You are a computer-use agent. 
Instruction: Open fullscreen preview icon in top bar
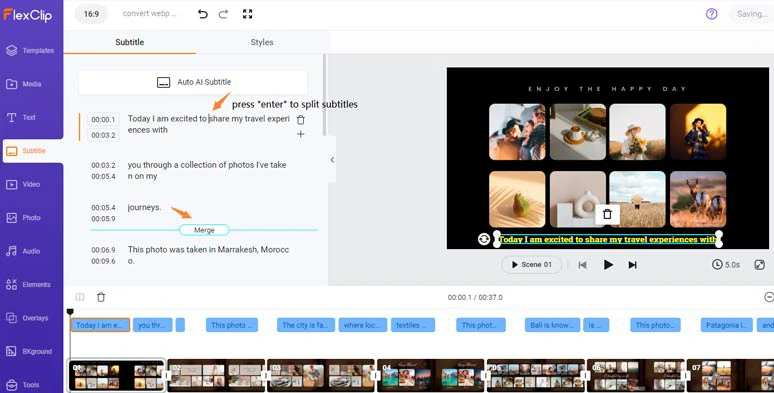[x=247, y=14]
